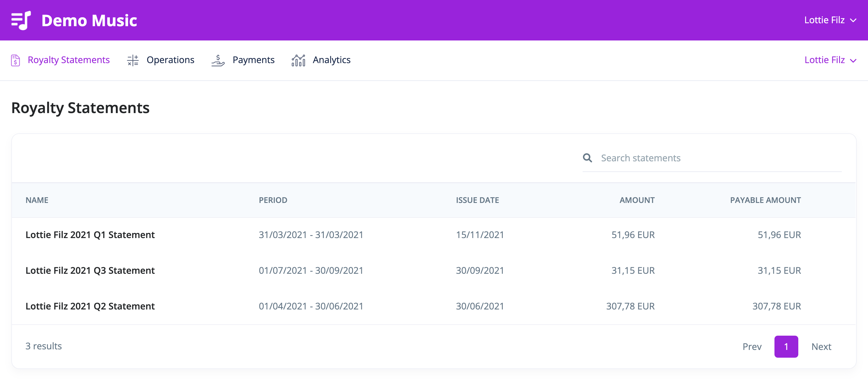Sort by the PAYABLE AMOUNT column header
Viewport: 868px width, 391px height.
point(765,200)
